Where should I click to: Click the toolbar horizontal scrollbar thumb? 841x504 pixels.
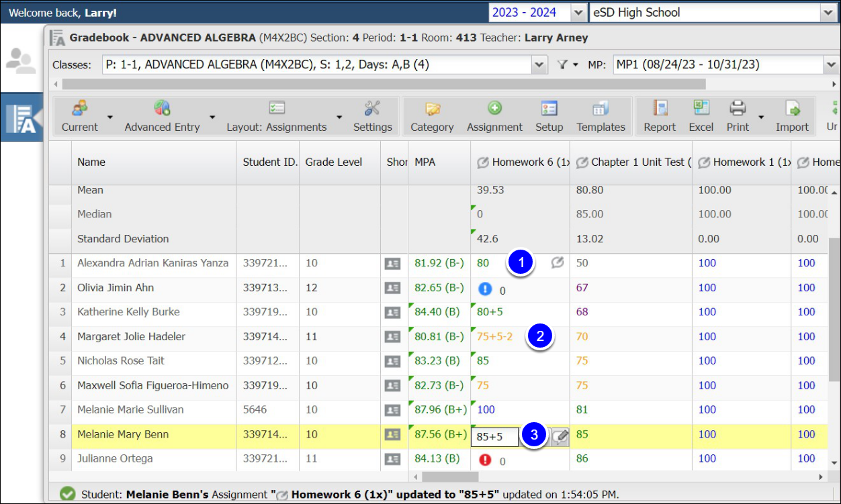[384, 85]
